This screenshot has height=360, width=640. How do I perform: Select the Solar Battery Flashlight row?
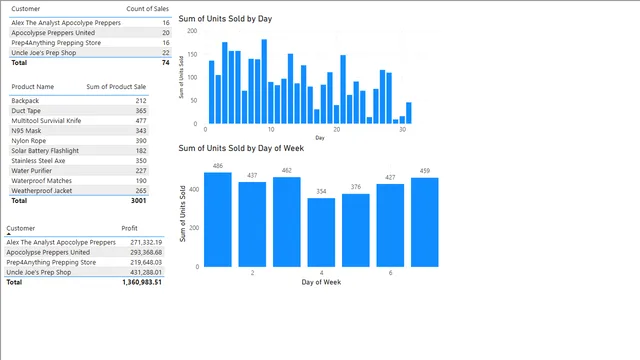coord(79,151)
